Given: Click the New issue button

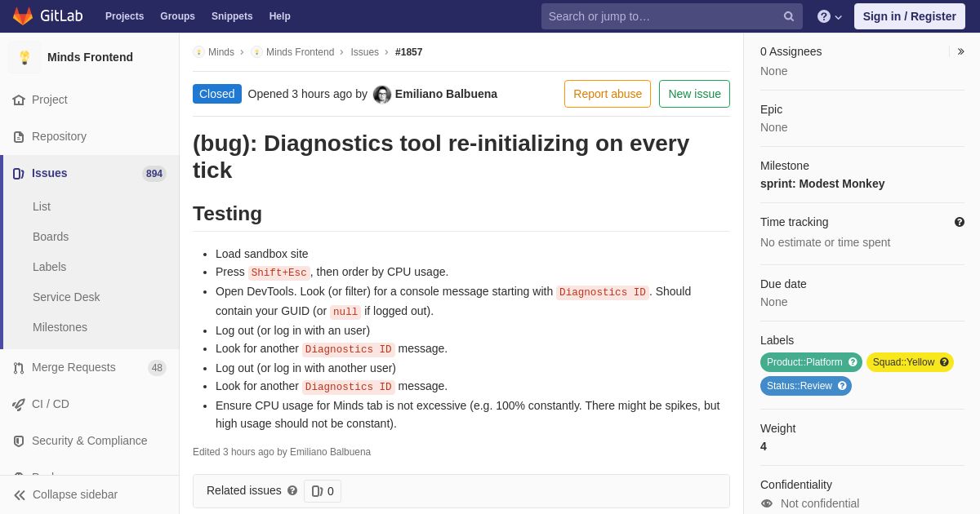Looking at the screenshot, I should (x=694, y=94).
